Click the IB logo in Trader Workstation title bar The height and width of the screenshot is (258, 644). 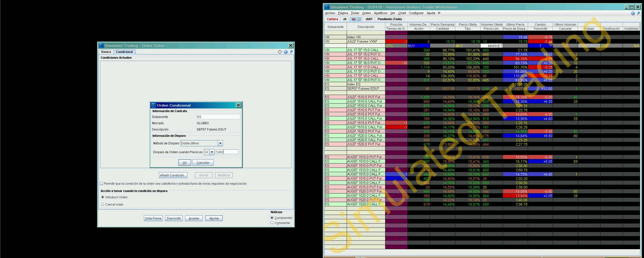327,7
